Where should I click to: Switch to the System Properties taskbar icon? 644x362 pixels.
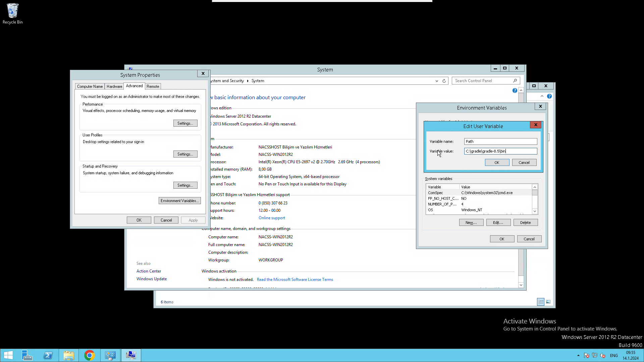point(131,355)
